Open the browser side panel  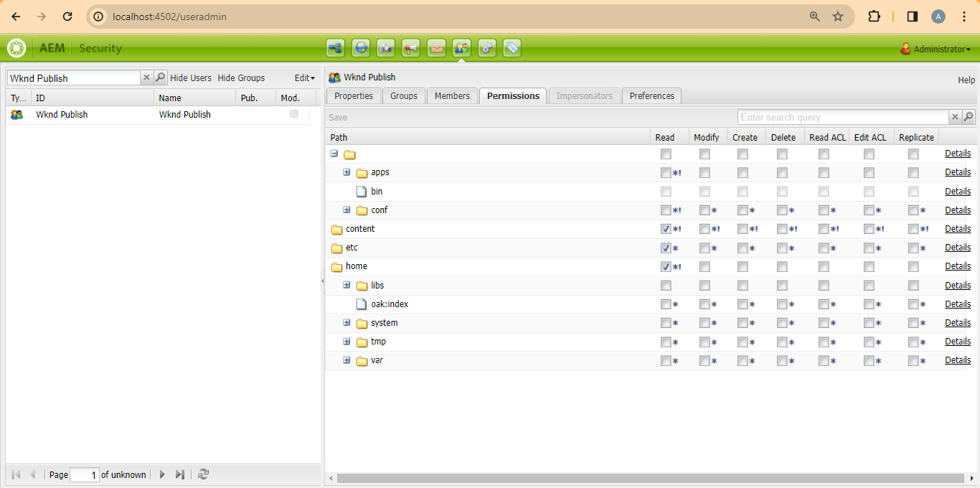point(913,17)
